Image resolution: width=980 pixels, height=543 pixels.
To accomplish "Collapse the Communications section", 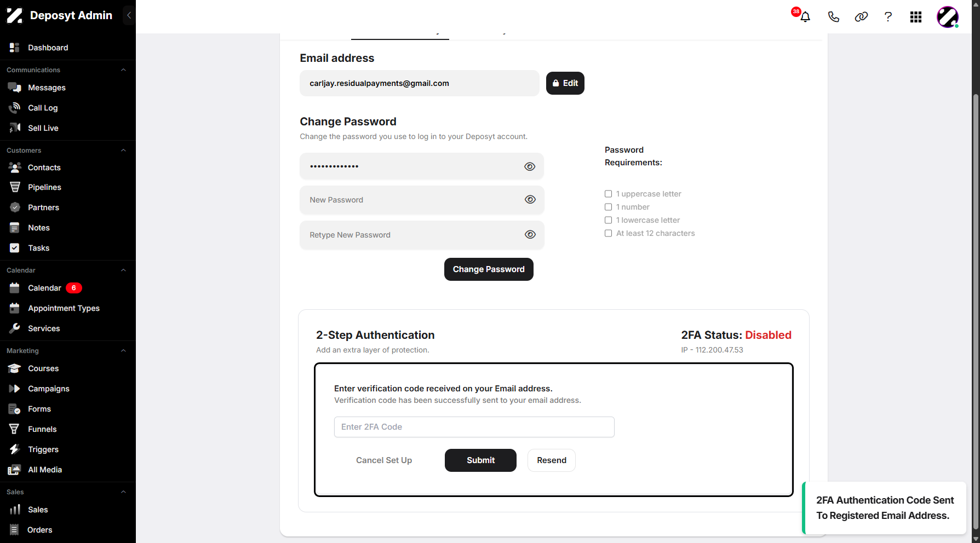I will point(123,70).
